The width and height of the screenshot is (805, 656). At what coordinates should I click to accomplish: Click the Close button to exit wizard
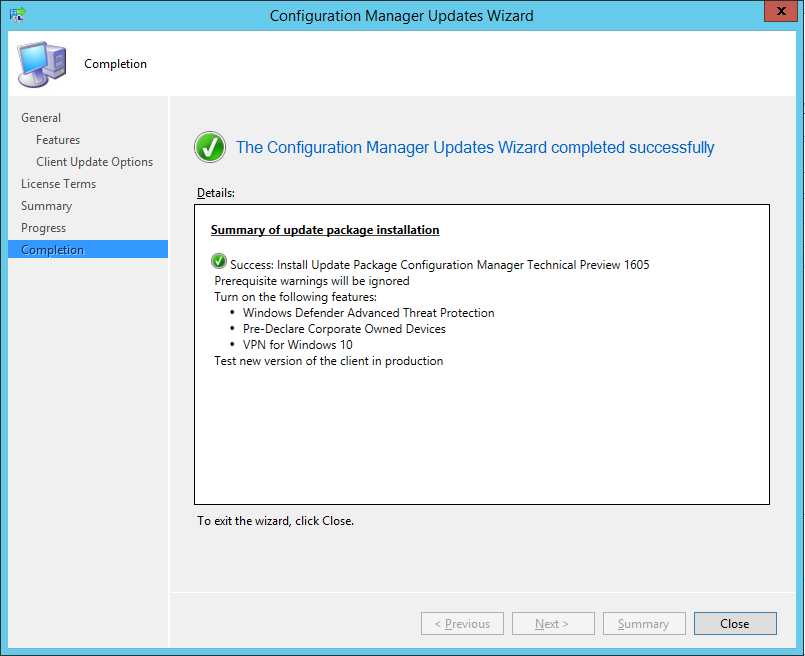pos(735,624)
